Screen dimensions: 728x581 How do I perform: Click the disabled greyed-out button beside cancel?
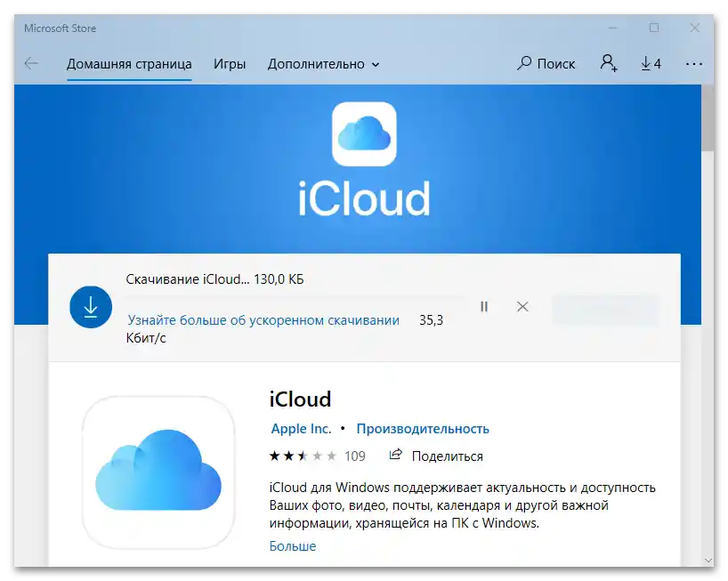coord(605,310)
